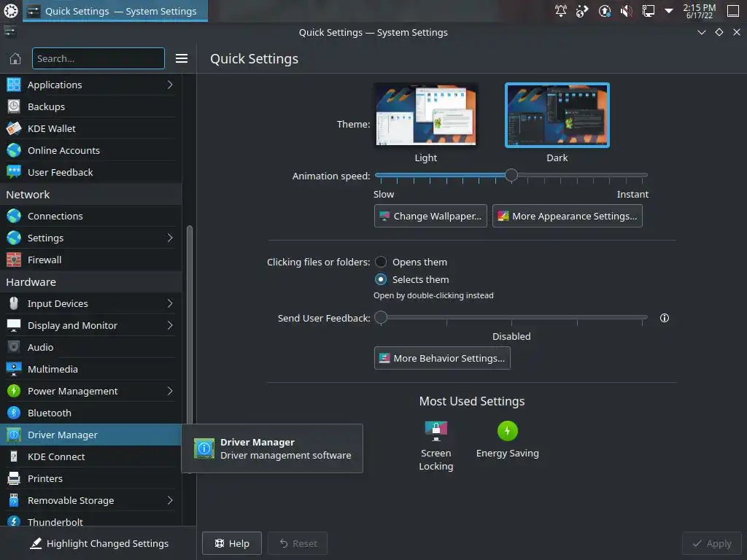Image resolution: width=747 pixels, height=560 pixels.
Task: Open the hamburger menu next to search
Action: pyautogui.click(x=182, y=58)
